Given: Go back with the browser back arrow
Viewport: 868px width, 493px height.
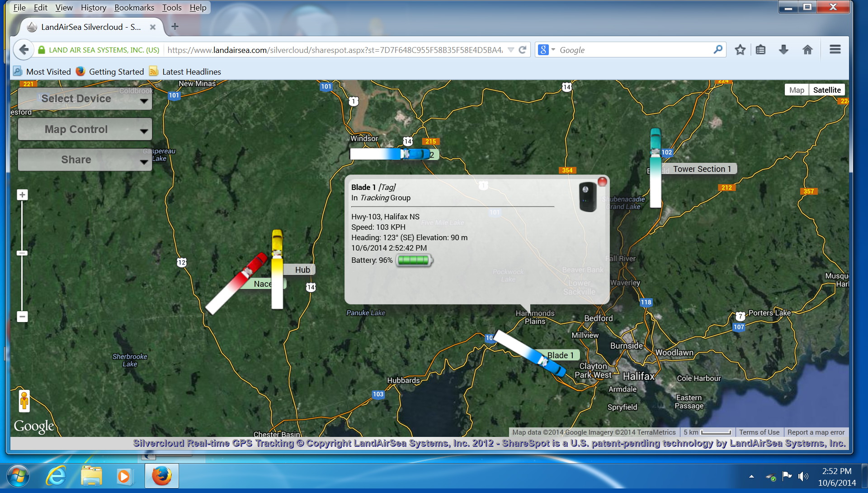Looking at the screenshot, I should pos(24,50).
